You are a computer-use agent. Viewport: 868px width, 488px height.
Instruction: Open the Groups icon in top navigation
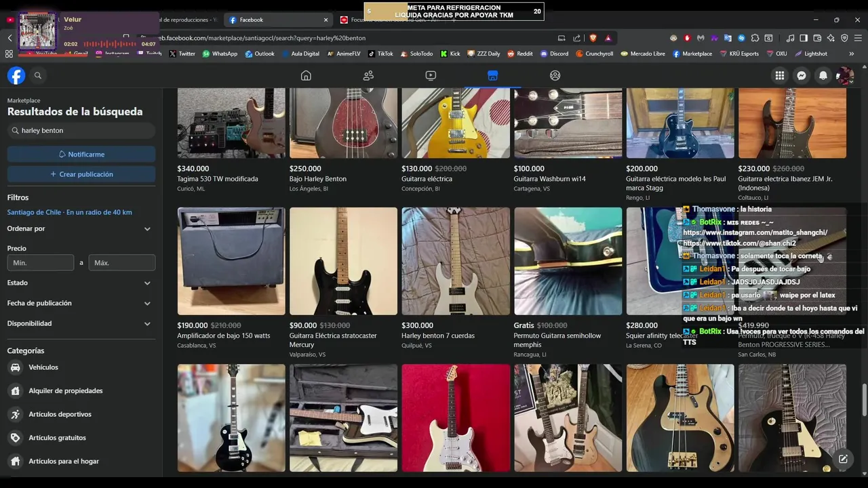click(x=555, y=75)
